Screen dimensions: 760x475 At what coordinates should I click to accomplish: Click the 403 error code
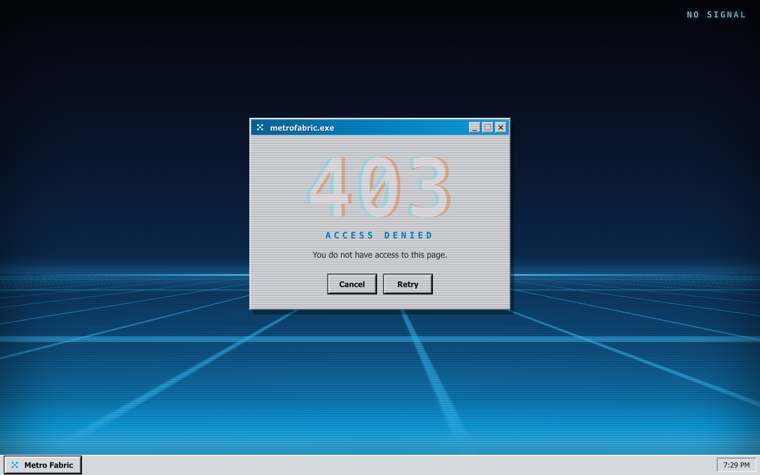379,187
